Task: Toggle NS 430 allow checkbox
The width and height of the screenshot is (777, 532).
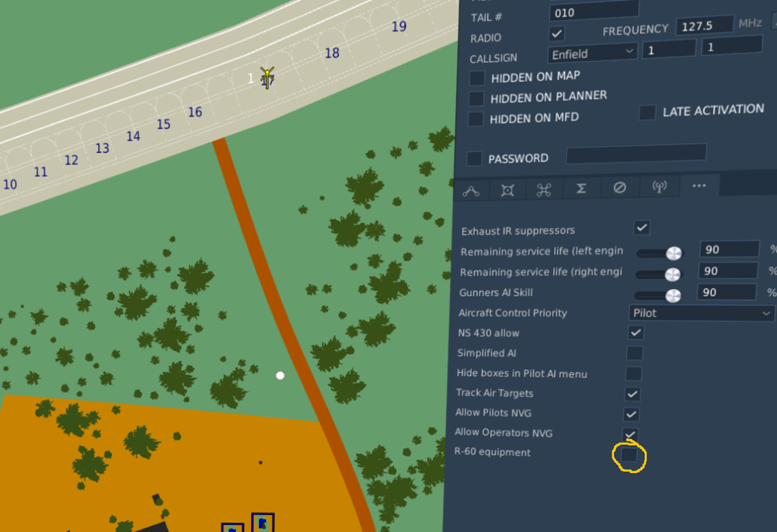Action: coord(636,332)
